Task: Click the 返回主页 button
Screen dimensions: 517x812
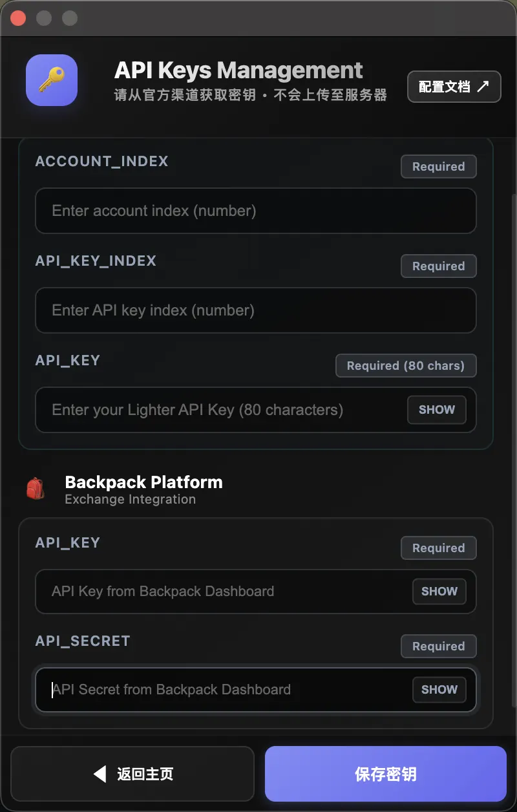Action: 132,773
